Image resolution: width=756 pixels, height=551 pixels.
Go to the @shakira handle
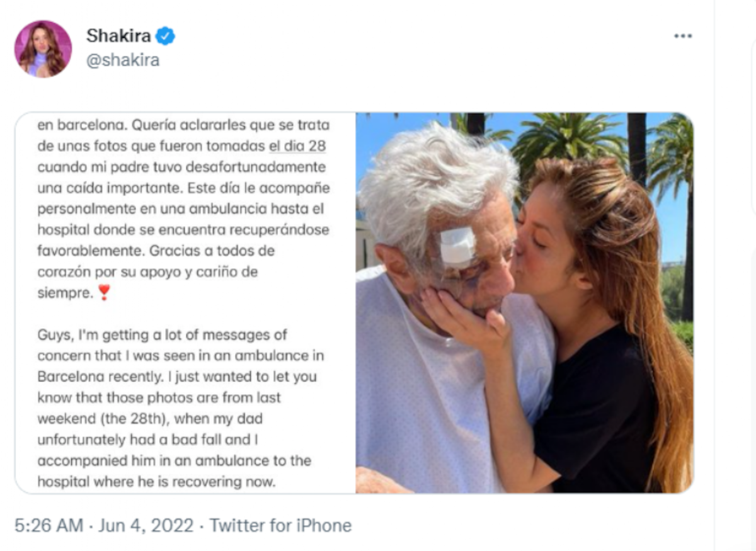pos(122,60)
